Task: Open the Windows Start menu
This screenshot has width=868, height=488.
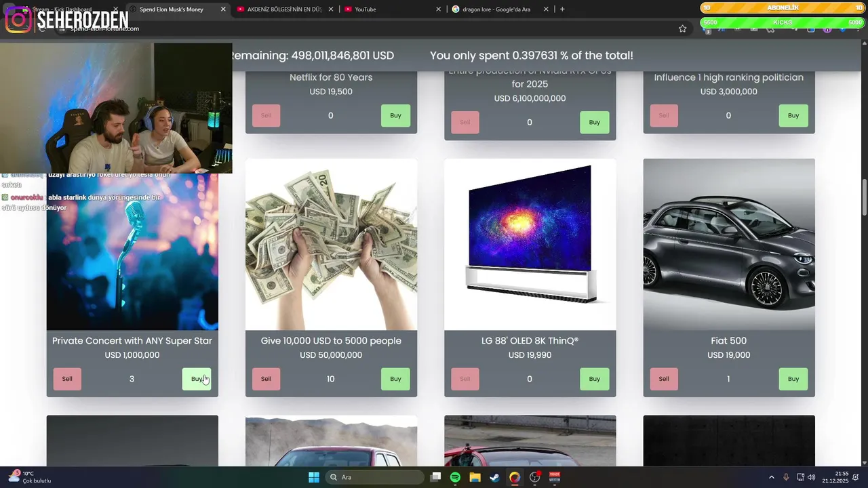Action: coord(314,477)
